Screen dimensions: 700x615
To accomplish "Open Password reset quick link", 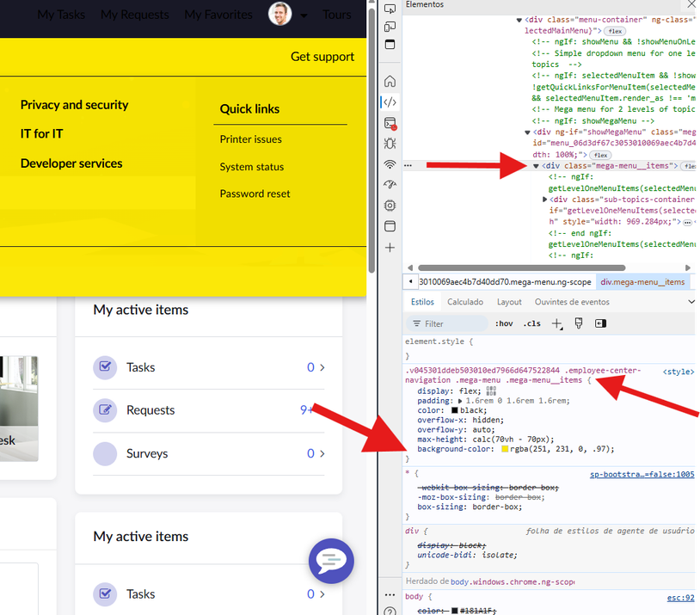I will (255, 194).
